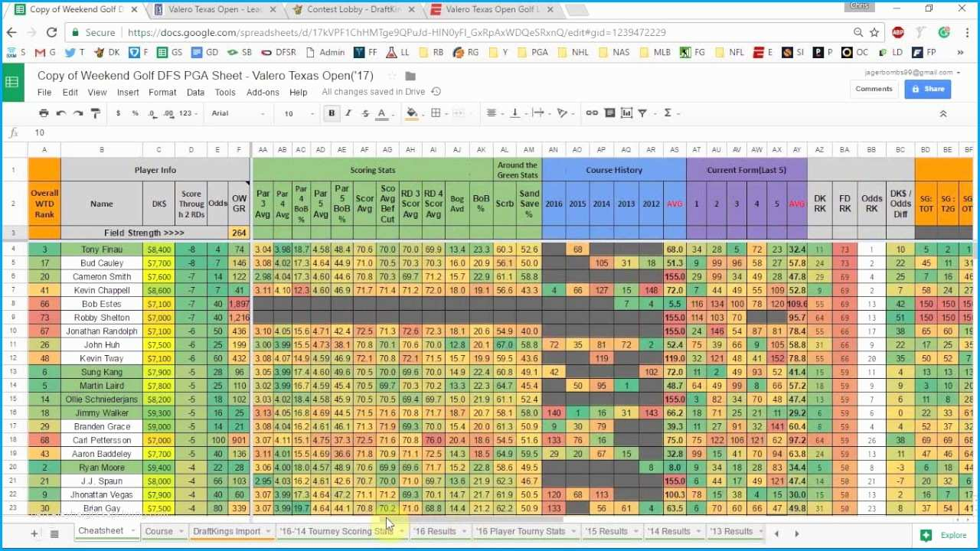Redo the last undone action

78,113
